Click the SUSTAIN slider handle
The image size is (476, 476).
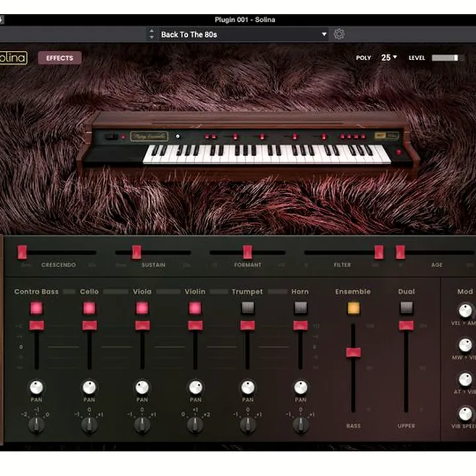[x=137, y=253]
